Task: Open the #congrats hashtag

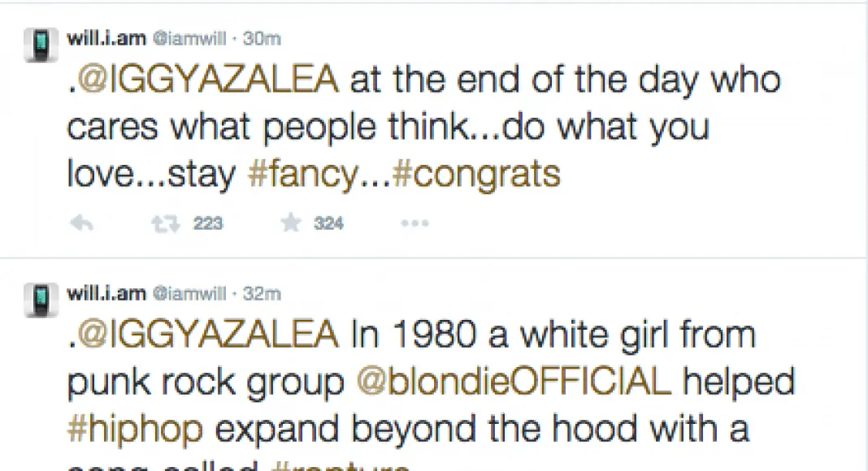Action: 476,175
